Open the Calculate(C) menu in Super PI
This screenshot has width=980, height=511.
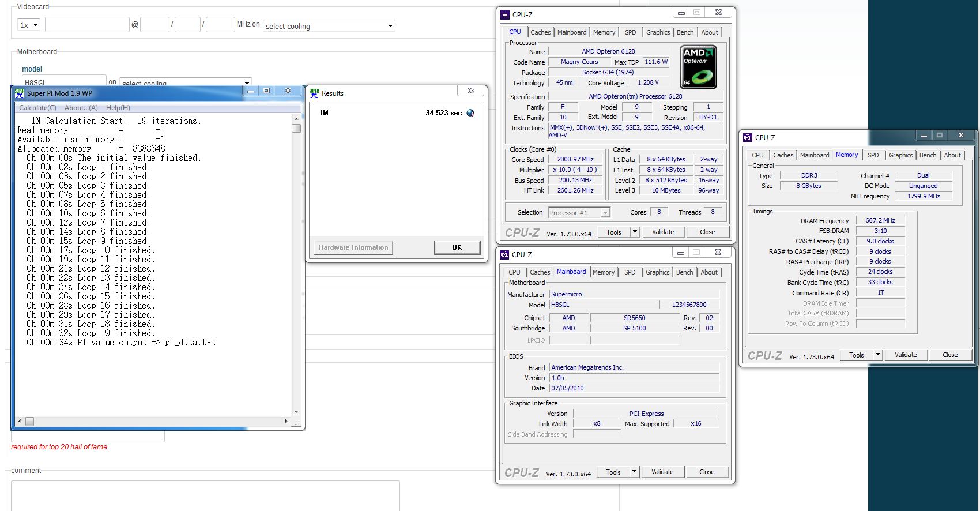click(37, 108)
